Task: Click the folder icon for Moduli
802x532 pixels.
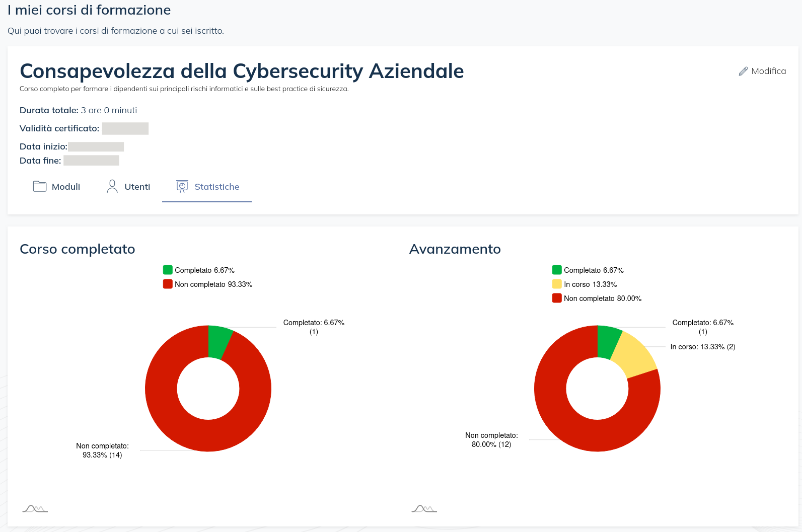Action: (40, 186)
